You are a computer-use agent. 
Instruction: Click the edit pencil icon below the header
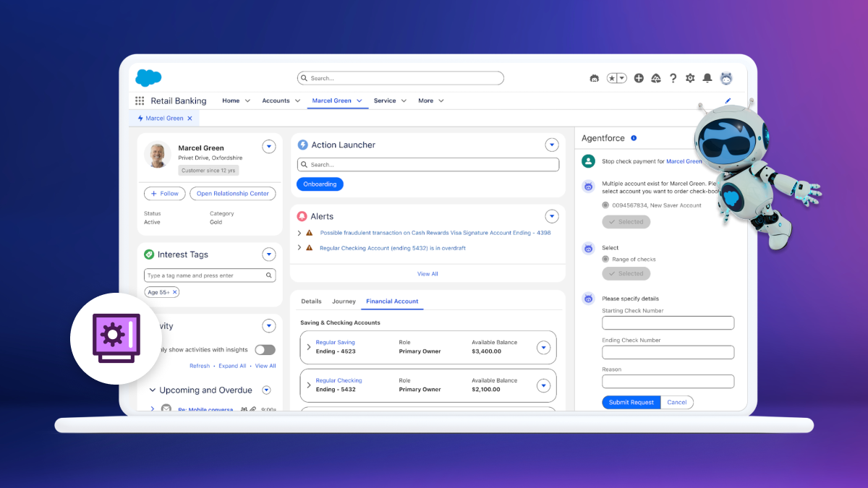728,100
